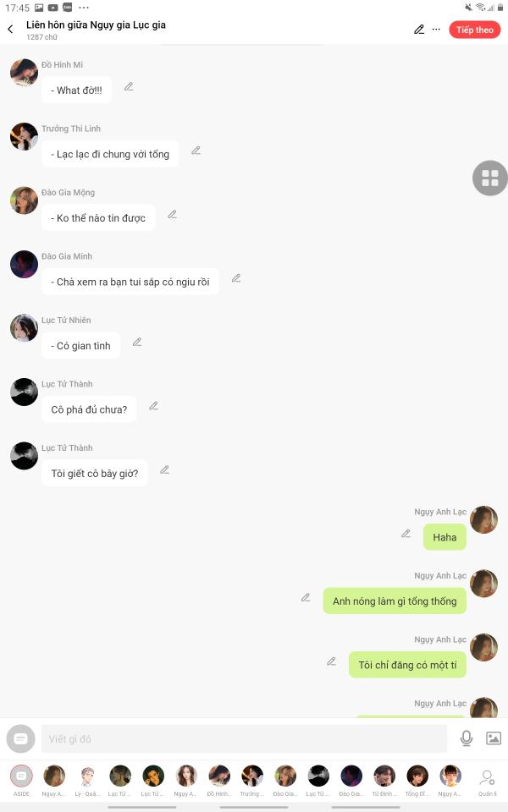Open the three-dots more options menu
The image size is (508, 812).
pos(437,30)
